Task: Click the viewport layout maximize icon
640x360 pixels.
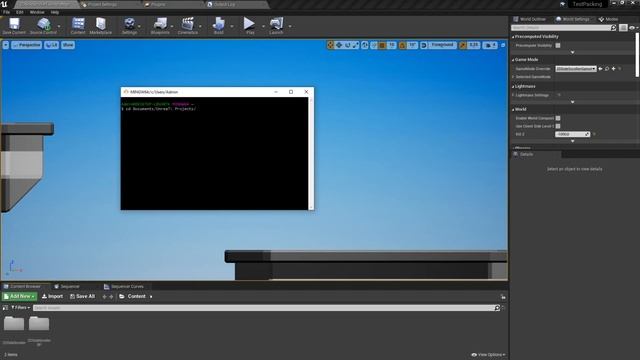Action: point(503,45)
